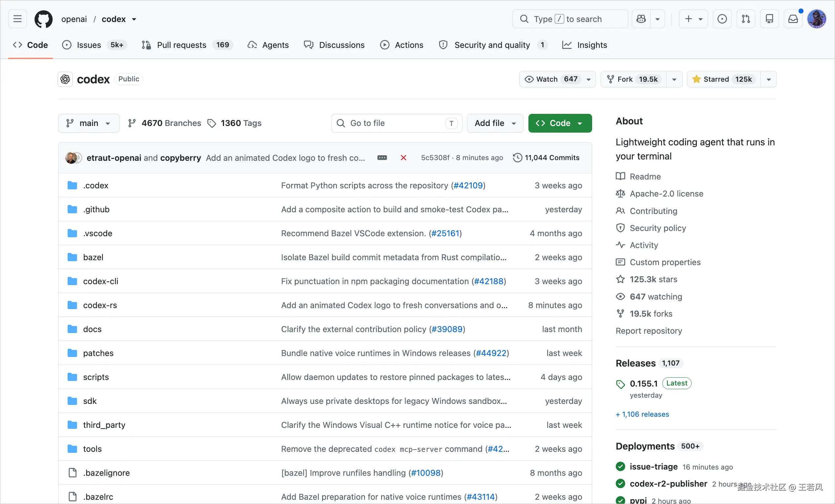Open the repositories icon in header
Screen dimensions: 835x504
(770, 19)
